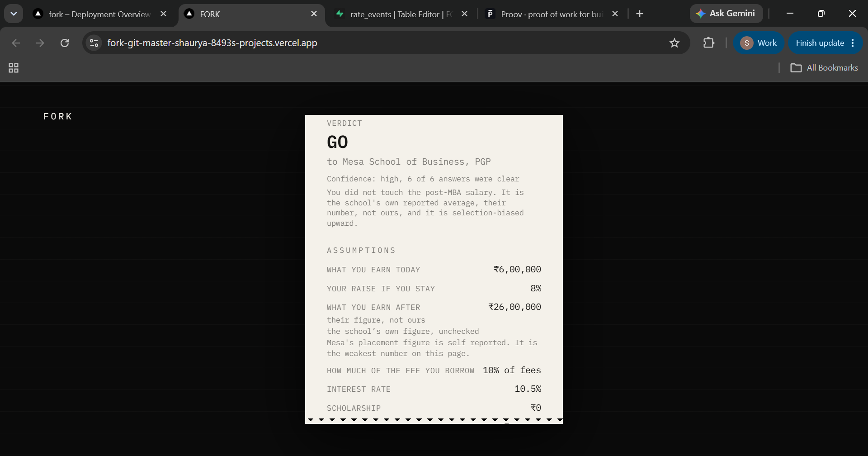Image resolution: width=868 pixels, height=456 pixels.
Task: Close the rate_events Table Editor tab
Action: (464, 14)
